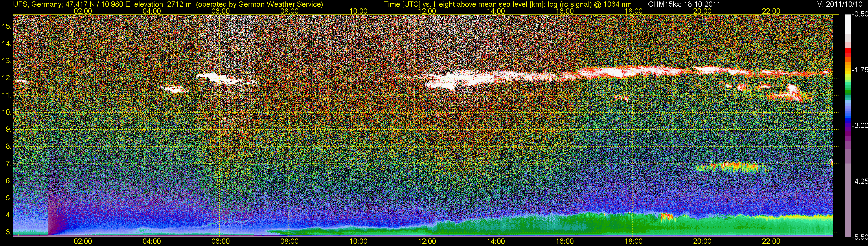The width and height of the screenshot is (868, 246).
Task: Click the "-4.25" color scale value
Action: point(860,181)
